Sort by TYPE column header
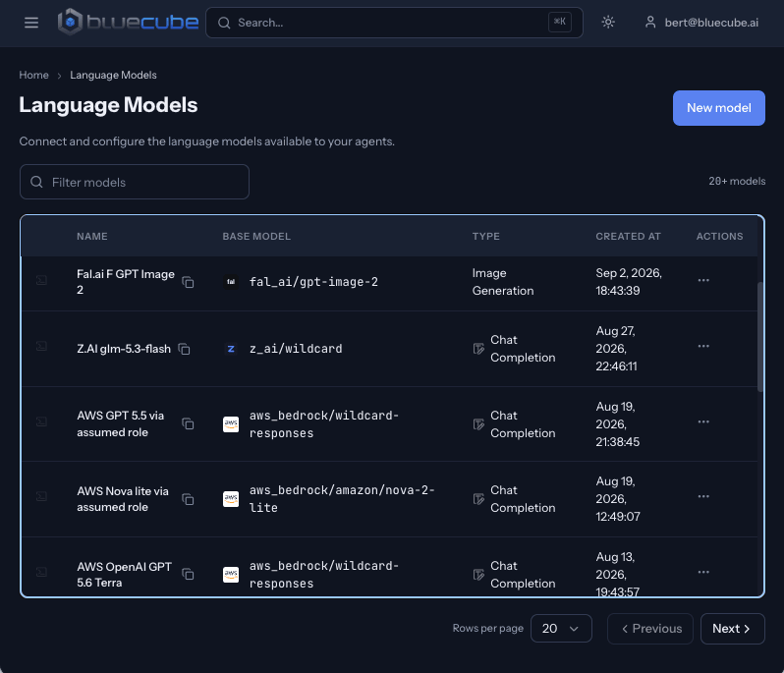 (x=486, y=236)
